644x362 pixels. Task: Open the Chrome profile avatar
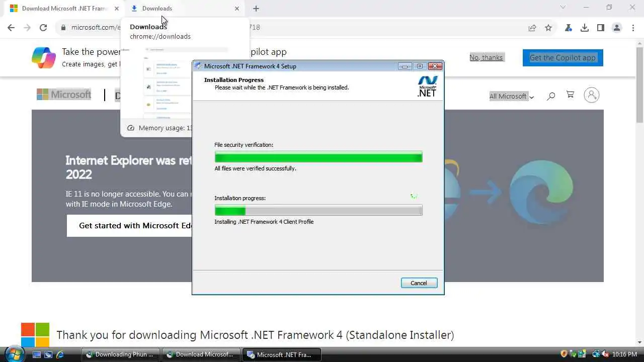tap(617, 28)
